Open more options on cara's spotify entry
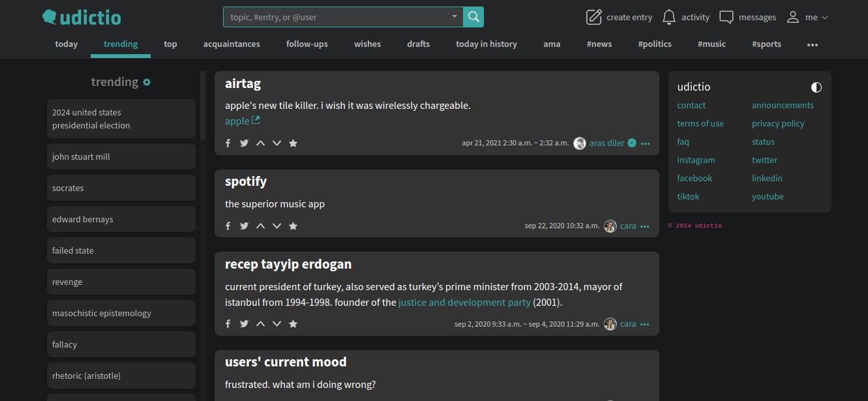This screenshot has width=868, height=401. 644,226
